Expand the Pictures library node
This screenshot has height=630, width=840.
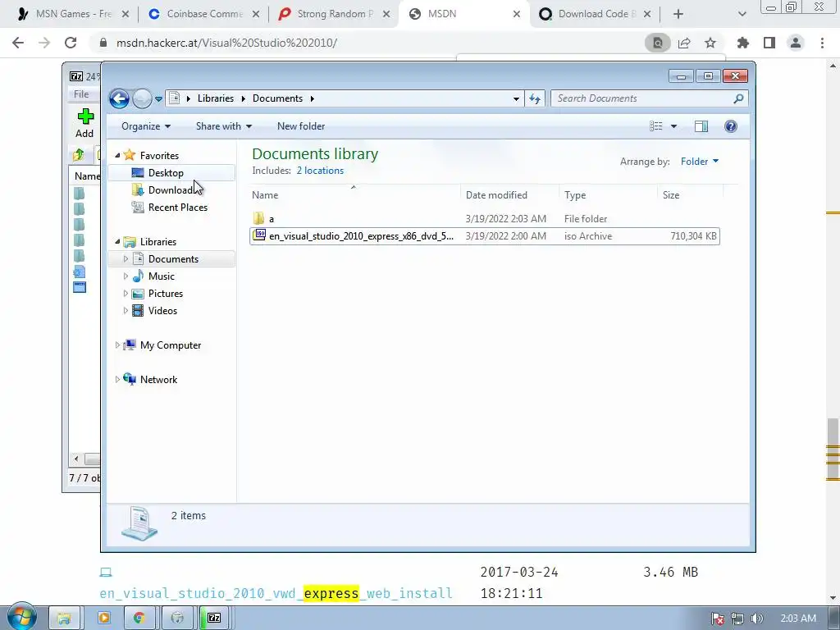pyautogui.click(x=126, y=294)
